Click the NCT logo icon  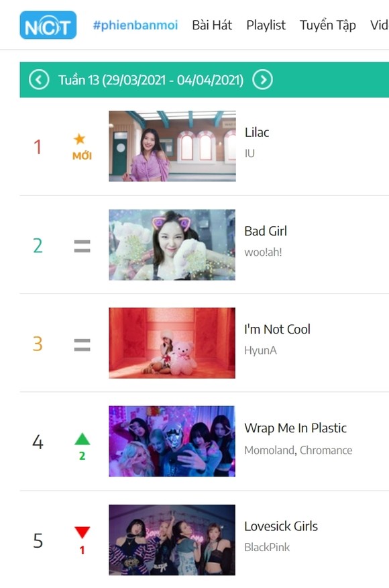click(48, 25)
